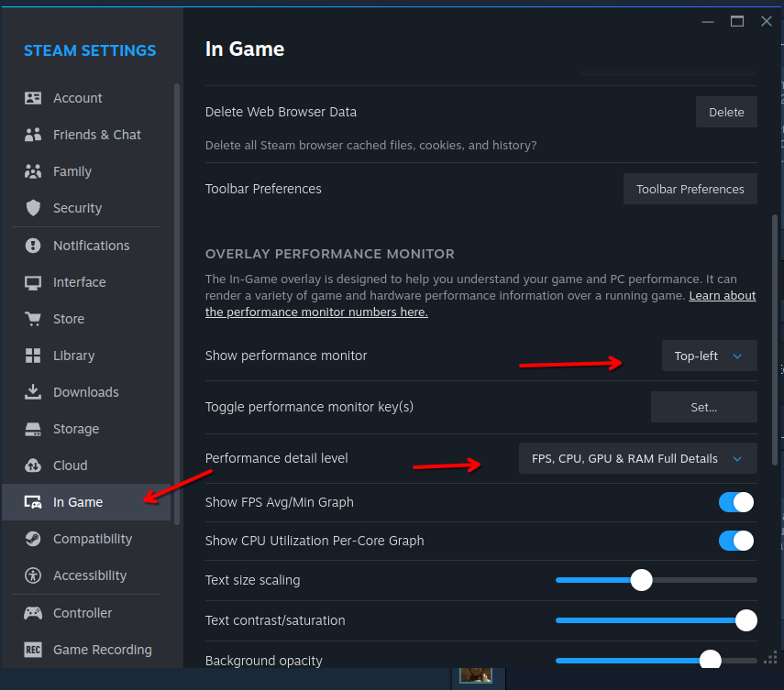Click the Background opacity slider handle
This screenshot has height=690, width=784.
pyautogui.click(x=710, y=661)
